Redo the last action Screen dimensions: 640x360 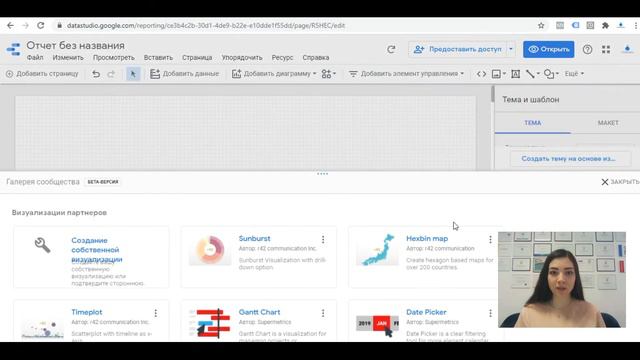point(111,74)
